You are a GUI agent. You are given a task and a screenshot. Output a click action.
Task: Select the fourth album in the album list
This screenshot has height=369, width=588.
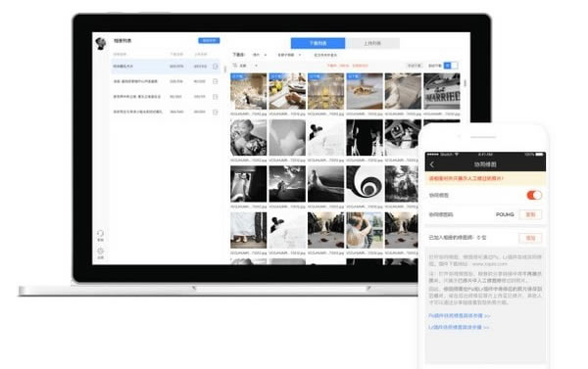pos(166,112)
